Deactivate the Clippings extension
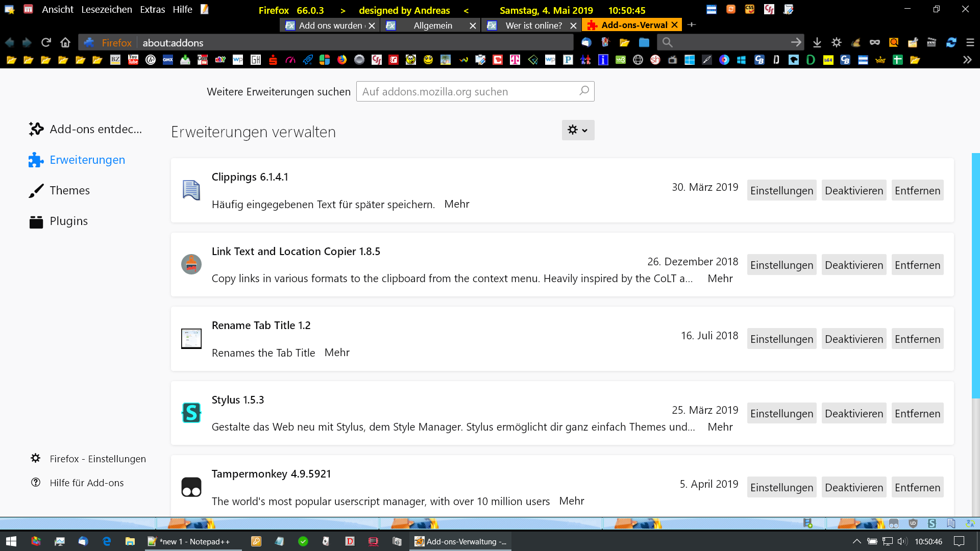Image resolution: width=980 pixels, height=551 pixels. click(x=853, y=190)
